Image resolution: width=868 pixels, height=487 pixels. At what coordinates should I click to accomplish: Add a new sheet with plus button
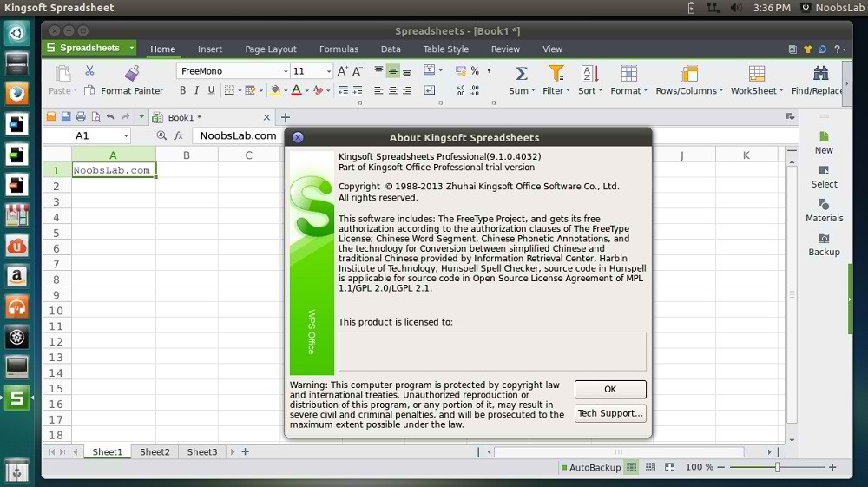[x=246, y=451]
